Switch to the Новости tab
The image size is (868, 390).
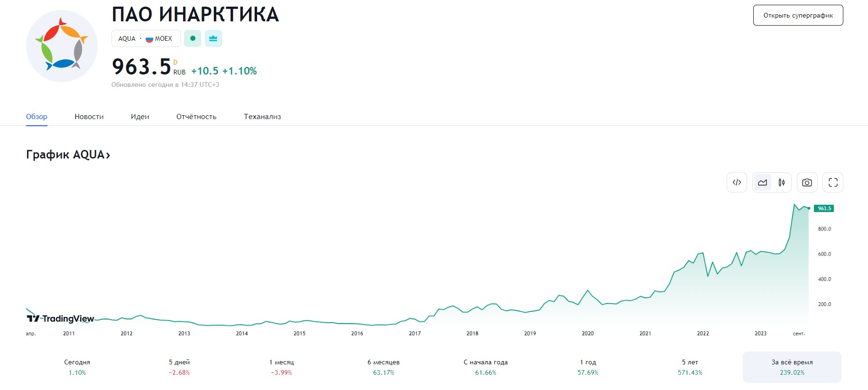click(89, 117)
